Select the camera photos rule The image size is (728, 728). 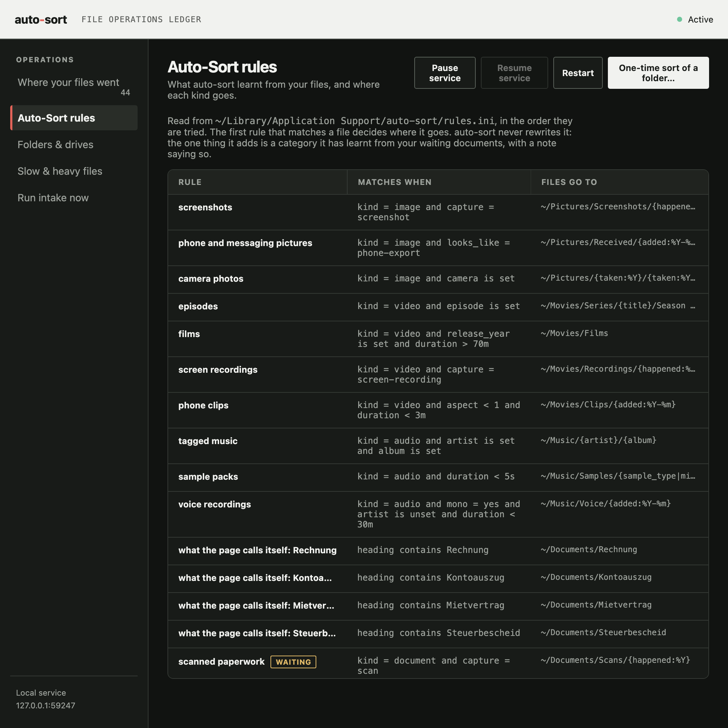pyautogui.click(x=211, y=278)
